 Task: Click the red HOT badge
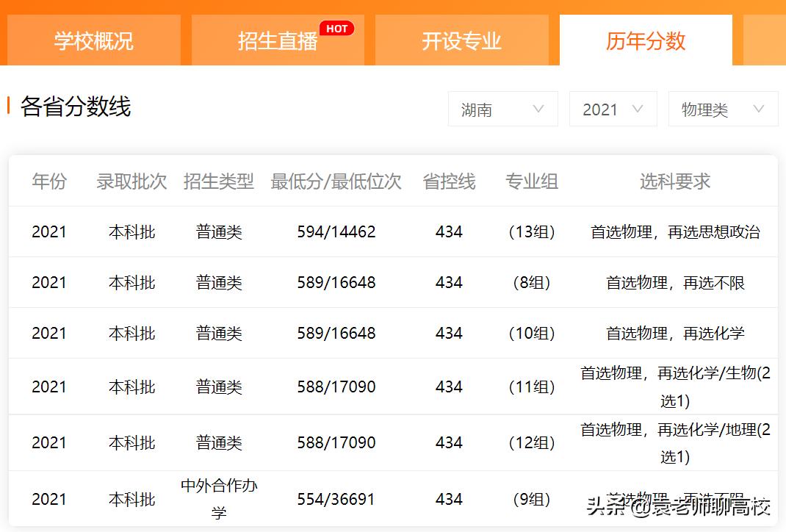(336, 28)
